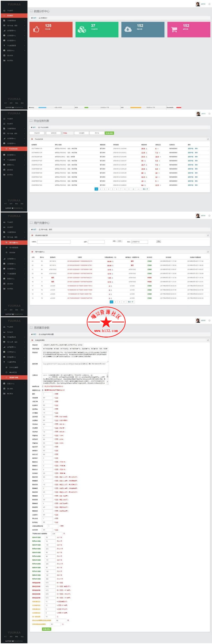This screenshot has width=212, height=644.
Task: Click the 交易号 input field in the recharge form
Action: coord(54,242)
